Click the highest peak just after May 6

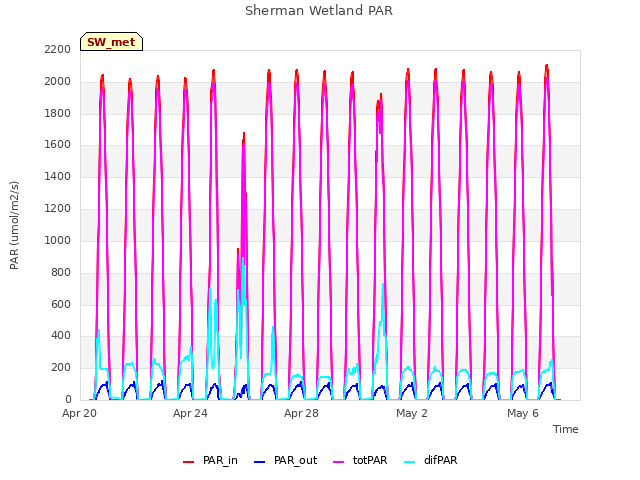(547, 66)
